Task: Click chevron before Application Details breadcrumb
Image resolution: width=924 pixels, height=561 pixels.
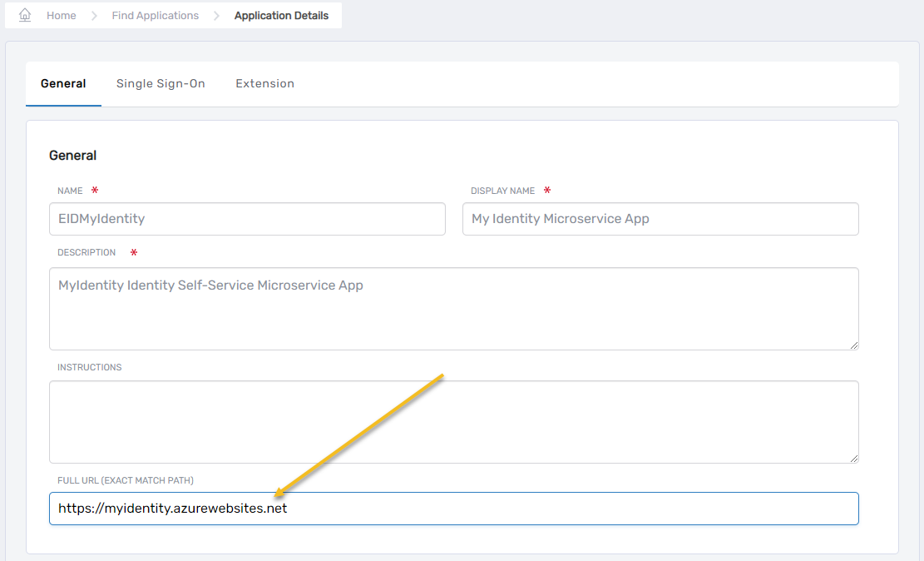Action: pos(216,16)
